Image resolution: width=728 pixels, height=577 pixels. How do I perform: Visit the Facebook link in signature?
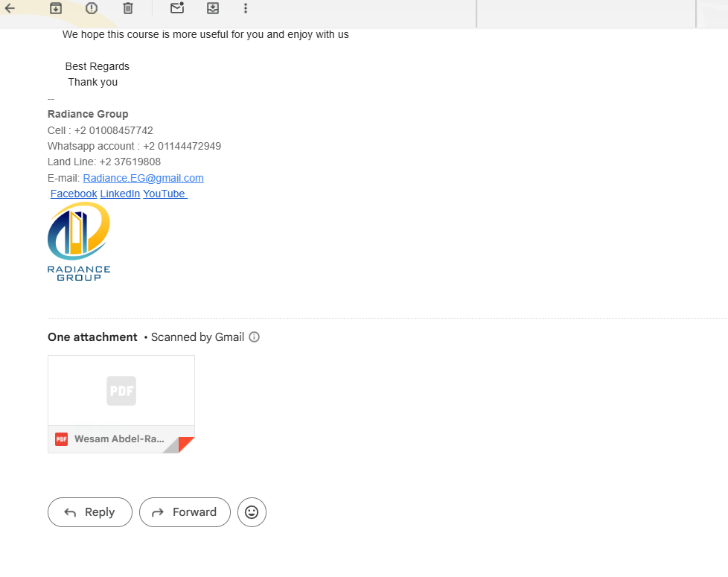coord(74,194)
